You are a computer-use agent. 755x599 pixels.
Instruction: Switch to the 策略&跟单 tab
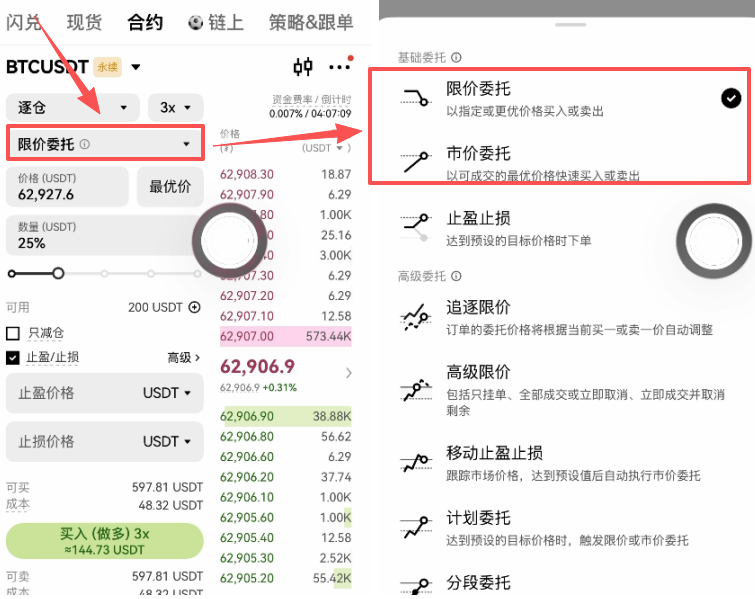(311, 23)
